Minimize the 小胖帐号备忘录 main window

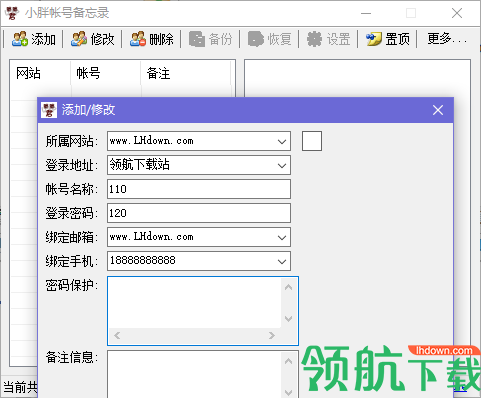click(x=366, y=13)
